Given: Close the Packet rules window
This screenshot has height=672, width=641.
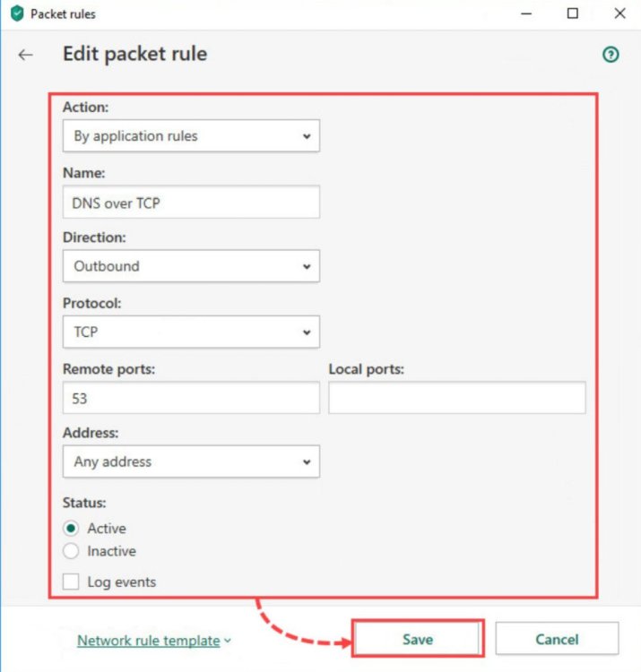Looking at the screenshot, I should [619, 13].
